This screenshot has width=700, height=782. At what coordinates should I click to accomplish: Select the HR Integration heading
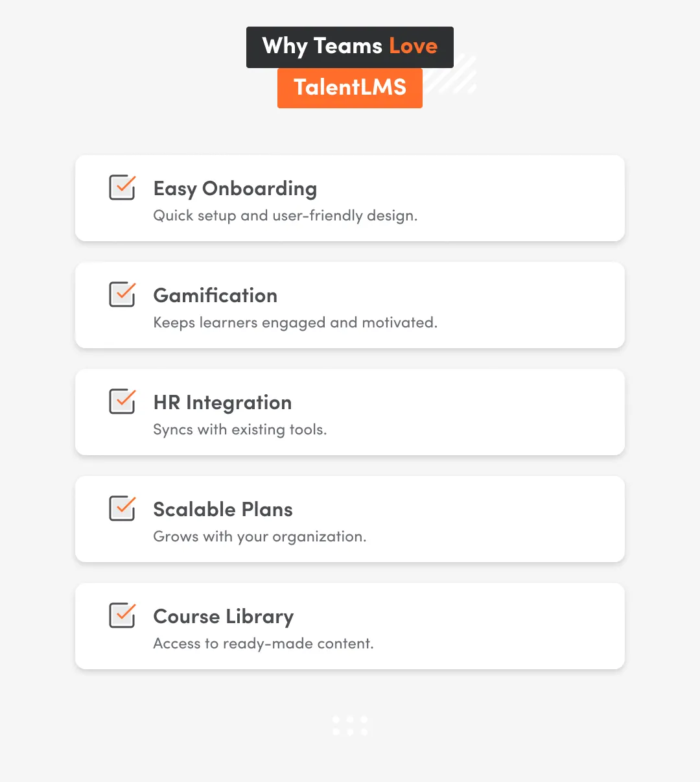point(222,403)
